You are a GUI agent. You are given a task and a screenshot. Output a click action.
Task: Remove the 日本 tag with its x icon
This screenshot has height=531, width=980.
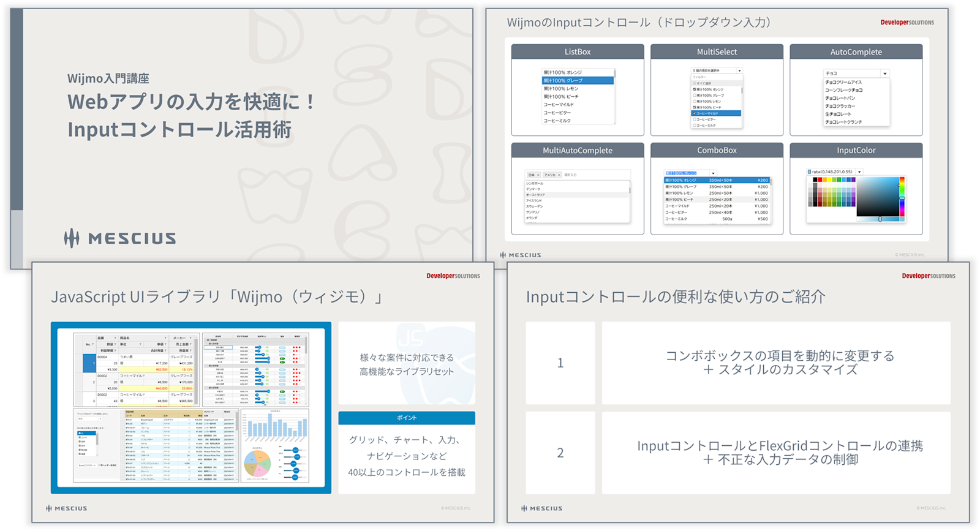point(538,175)
